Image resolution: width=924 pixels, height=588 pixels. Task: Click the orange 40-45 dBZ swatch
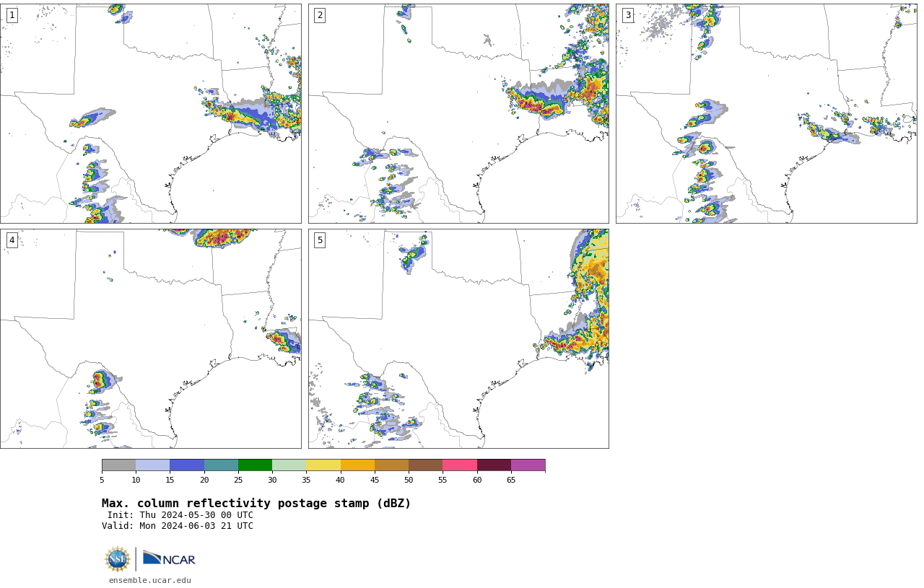[x=357, y=465]
